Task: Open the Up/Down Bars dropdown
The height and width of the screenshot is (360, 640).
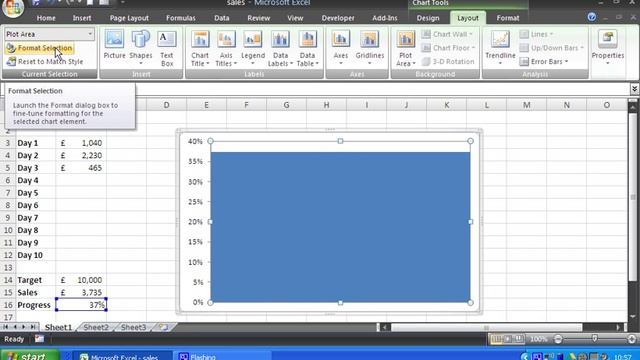Action: [552, 48]
